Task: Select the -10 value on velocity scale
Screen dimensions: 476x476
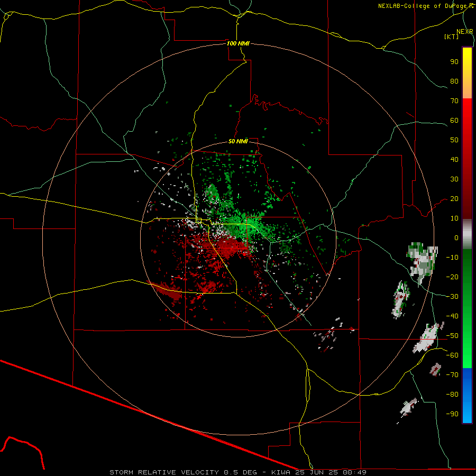Action: [452, 258]
